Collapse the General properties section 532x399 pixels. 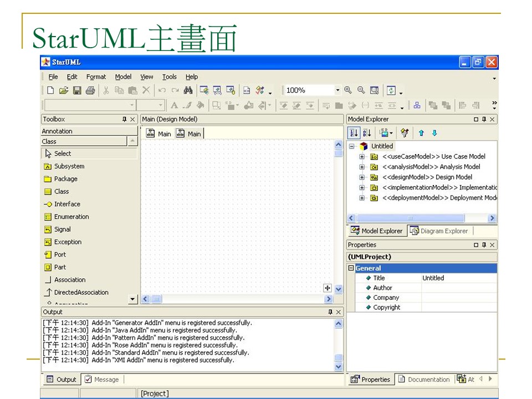click(x=351, y=268)
